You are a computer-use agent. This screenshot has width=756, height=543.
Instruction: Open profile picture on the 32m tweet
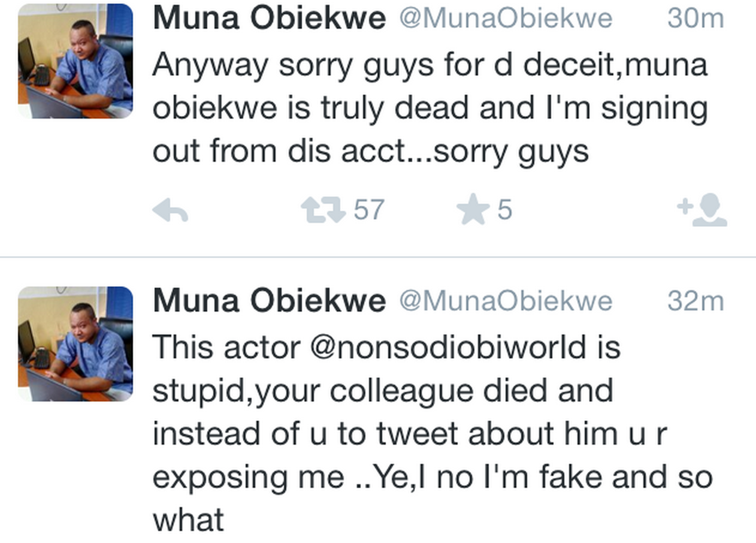coord(75,343)
